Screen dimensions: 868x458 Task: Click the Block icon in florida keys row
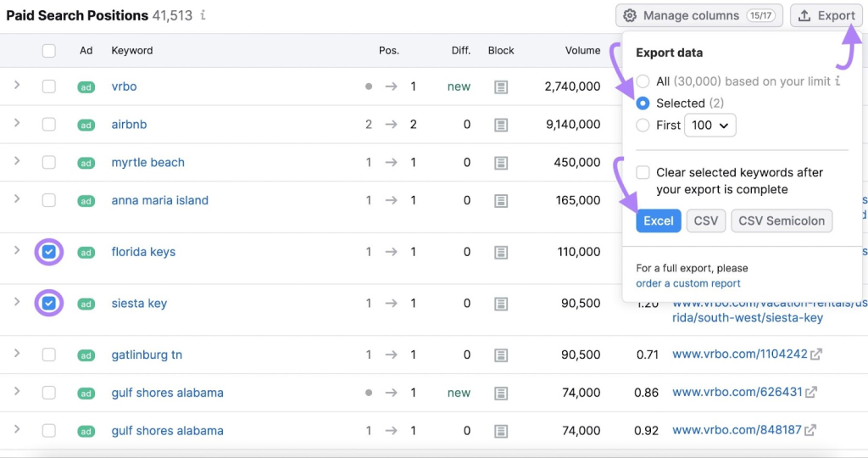point(501,252)
